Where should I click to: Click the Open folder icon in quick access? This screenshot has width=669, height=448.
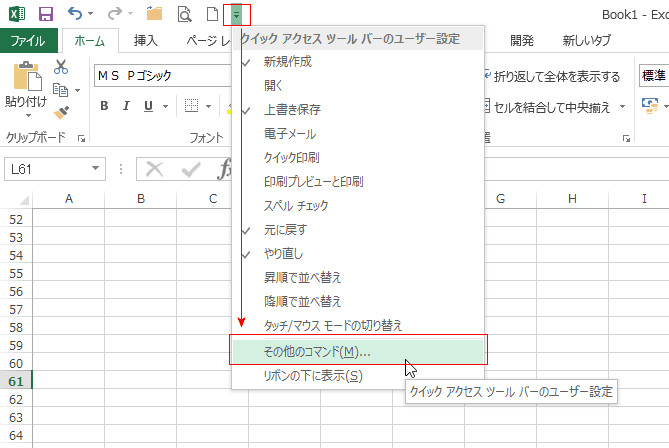154,14
